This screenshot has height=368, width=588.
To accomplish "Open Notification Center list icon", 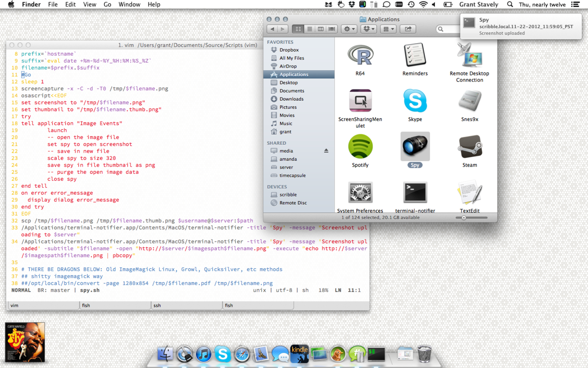I will click(x=575, y=5).
